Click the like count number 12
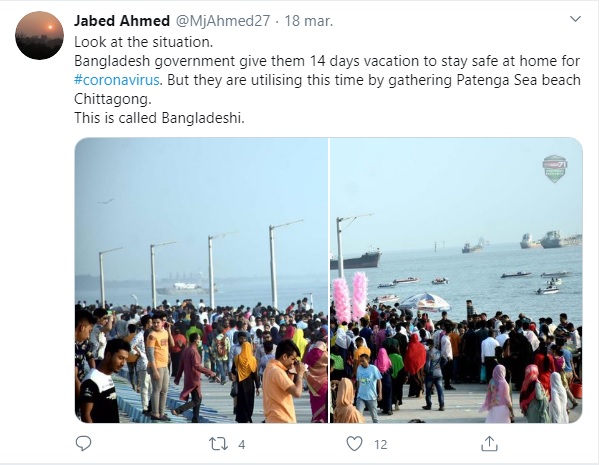The image size is (600, 465). point(380,444)
